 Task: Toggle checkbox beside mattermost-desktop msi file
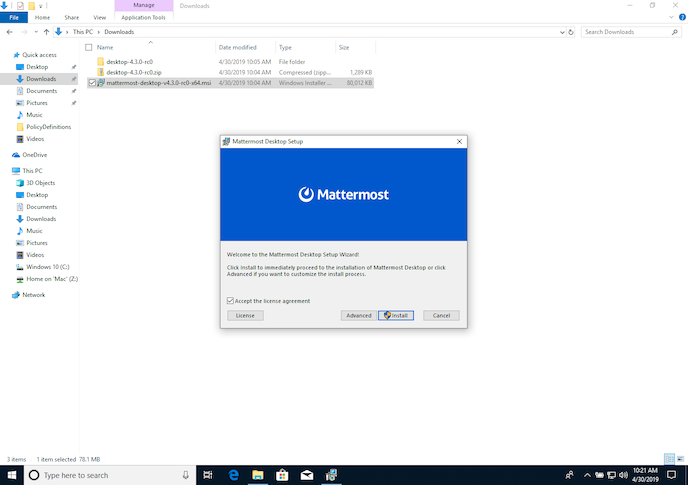(x=92, y=83)
